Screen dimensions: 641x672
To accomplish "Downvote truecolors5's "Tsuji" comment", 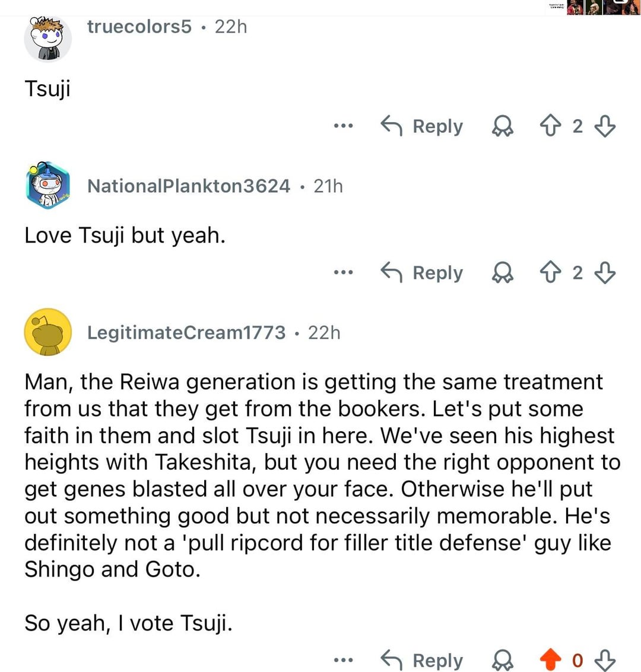I will pyautogui.click(x=605, y=126).
